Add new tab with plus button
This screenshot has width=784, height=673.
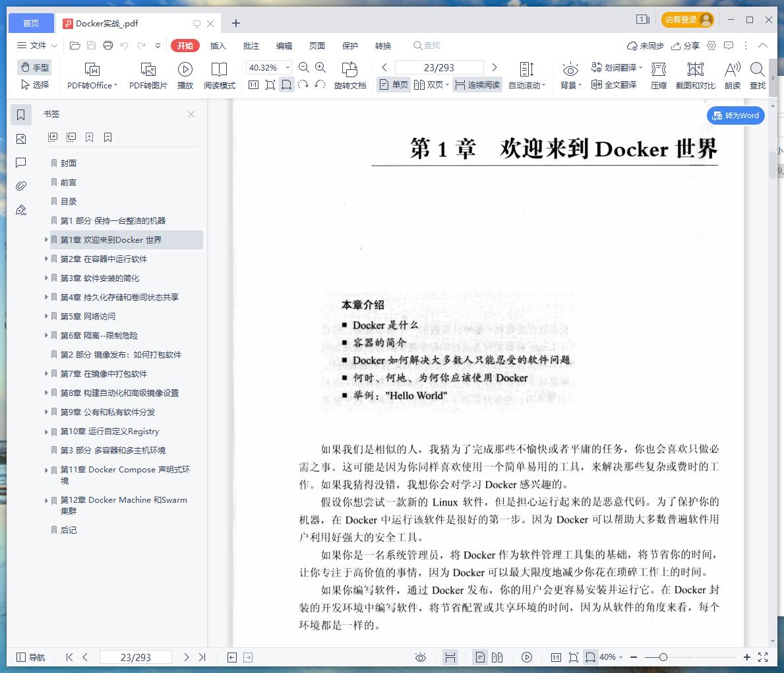click(x=236, y=23)
